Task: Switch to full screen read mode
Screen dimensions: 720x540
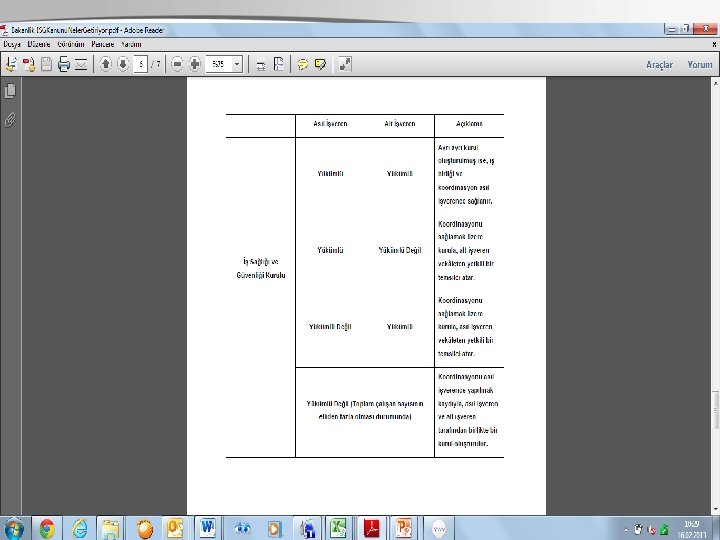Action: coord(345,64)
